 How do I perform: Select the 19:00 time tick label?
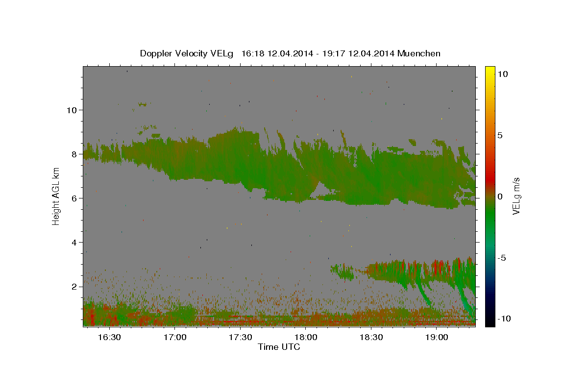[437, 338]
